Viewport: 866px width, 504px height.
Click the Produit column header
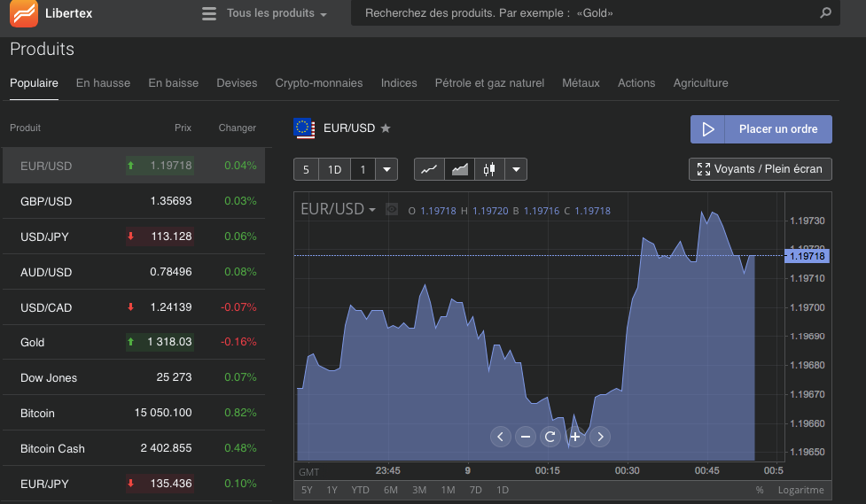(x=26, y=128)
